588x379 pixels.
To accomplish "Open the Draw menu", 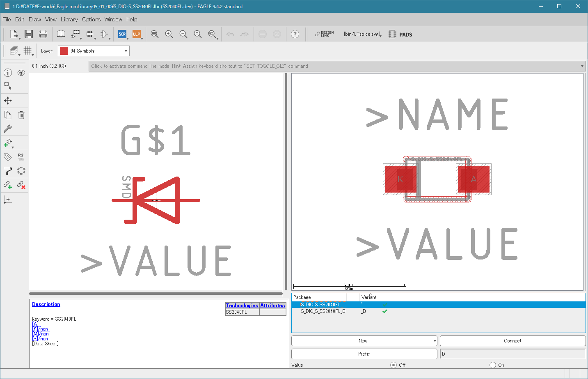I will 35,19.
